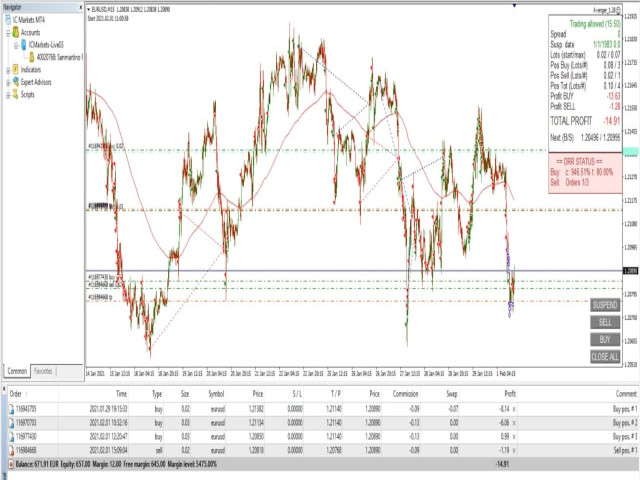Expand the Expert Advisors tree node

click(x=8, y=82)
